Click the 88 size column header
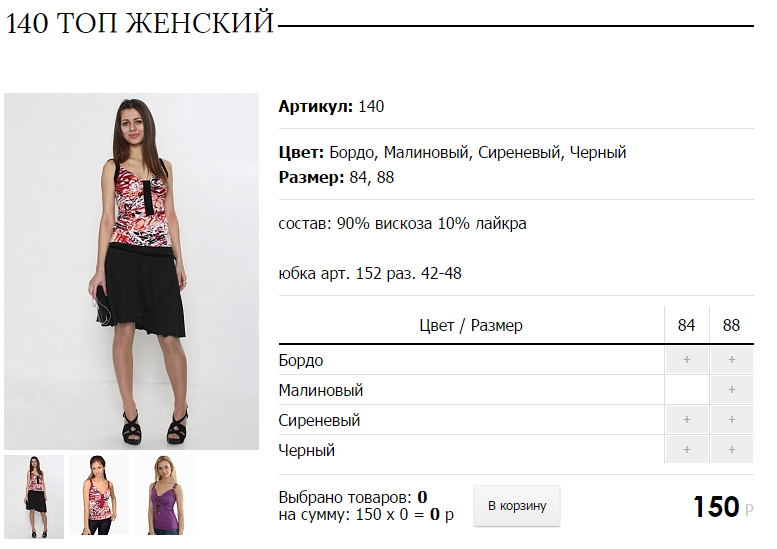This screenshot has height=549, width=777. click(x=731, y=326)
